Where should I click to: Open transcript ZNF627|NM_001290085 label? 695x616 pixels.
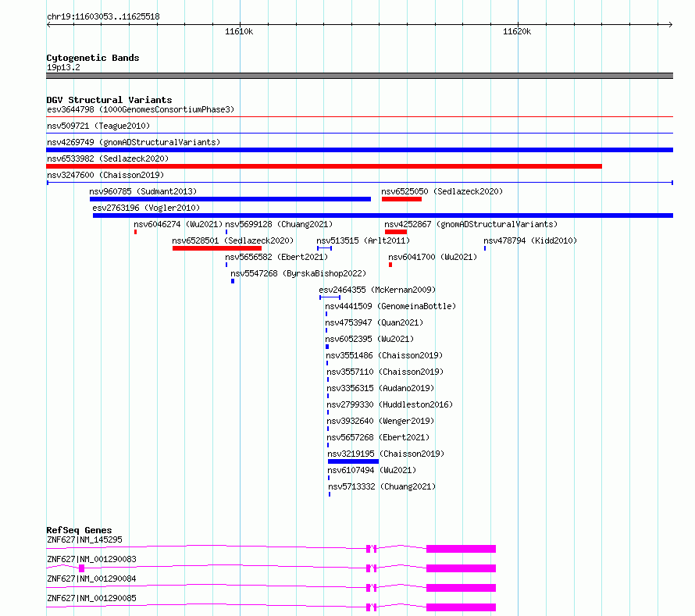point(91,598)
